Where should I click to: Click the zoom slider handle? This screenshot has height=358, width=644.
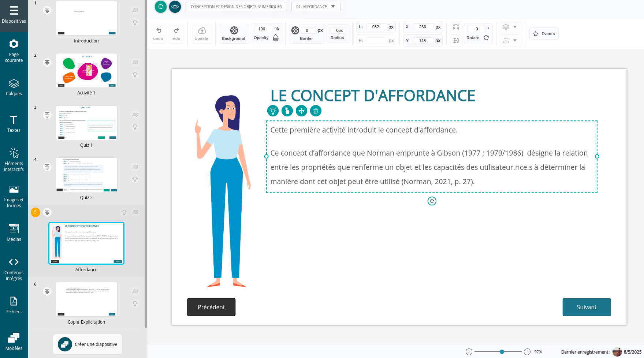(502, 352)
